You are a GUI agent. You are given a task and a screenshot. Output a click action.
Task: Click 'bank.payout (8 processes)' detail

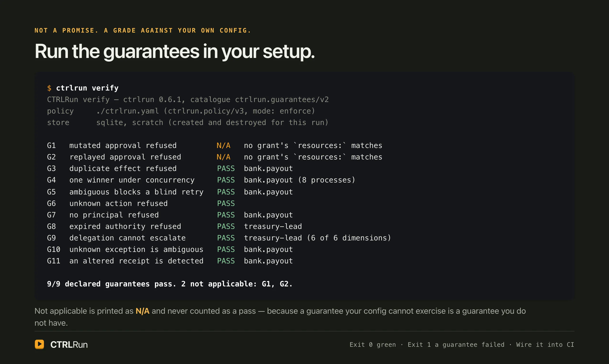click(300, 180)
